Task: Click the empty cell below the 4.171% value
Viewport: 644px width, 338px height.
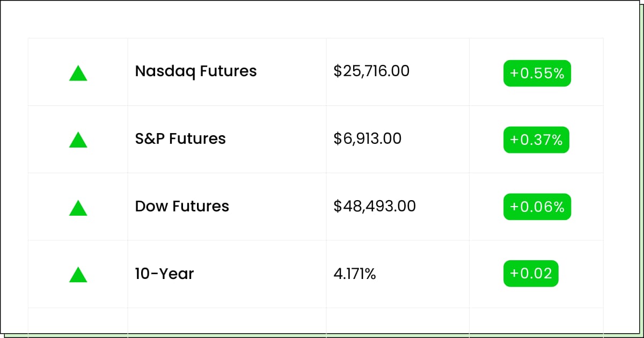Action: 397,320
